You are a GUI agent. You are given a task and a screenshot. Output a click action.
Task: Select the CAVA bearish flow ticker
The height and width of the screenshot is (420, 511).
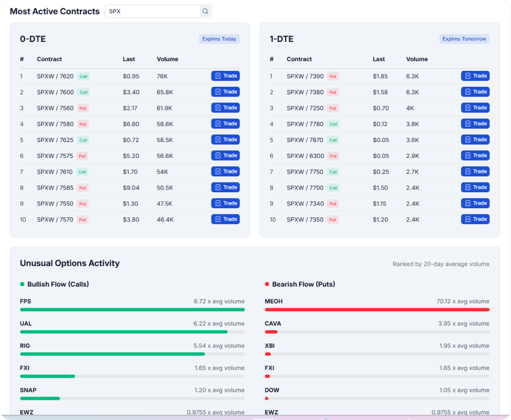(273, 324)
